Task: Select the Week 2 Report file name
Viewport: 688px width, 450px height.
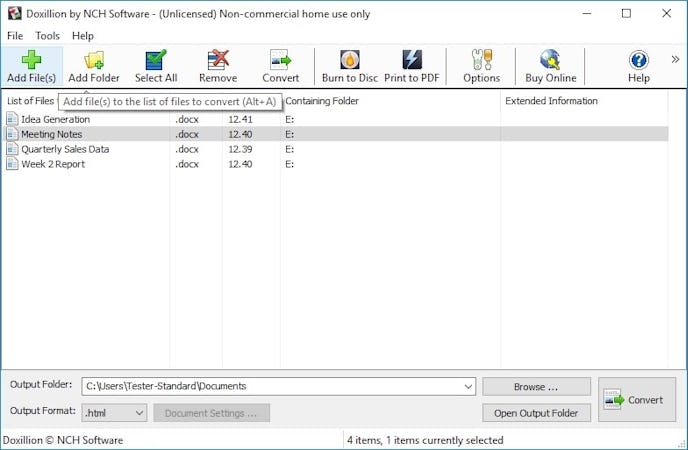Action: 53,164
